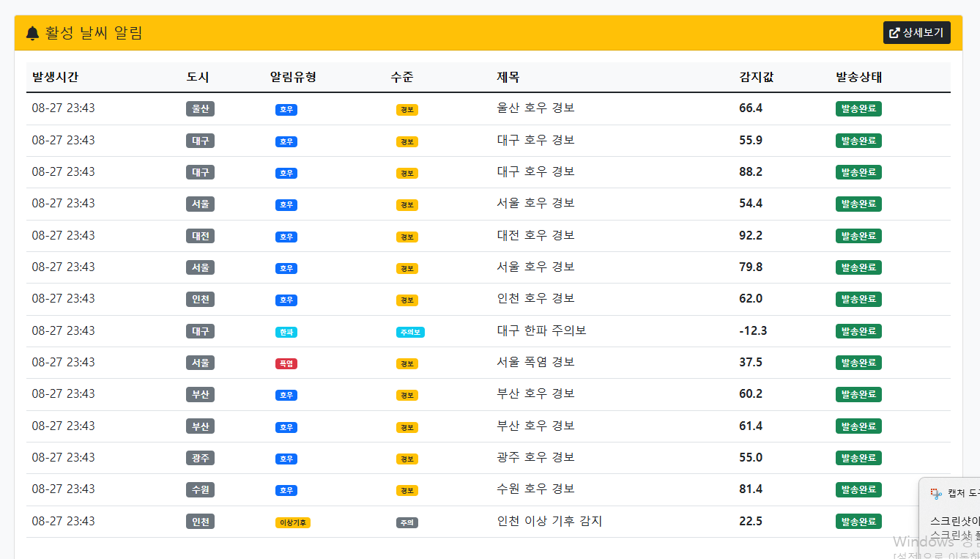This screenshot has width=980, height=559.
Task: Open the 울산 호우 경보 title
Action: [535, 108]
